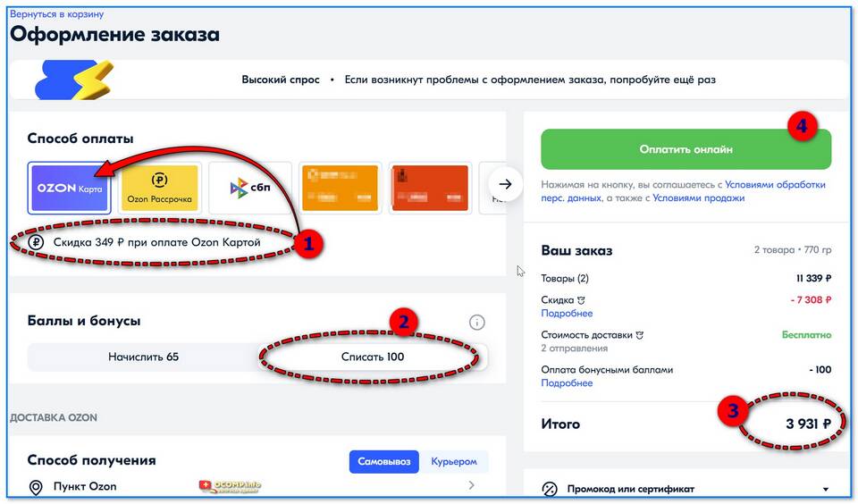Switch to Списать 100 bonus option
The image size is (858, 504).
(373, 357)
